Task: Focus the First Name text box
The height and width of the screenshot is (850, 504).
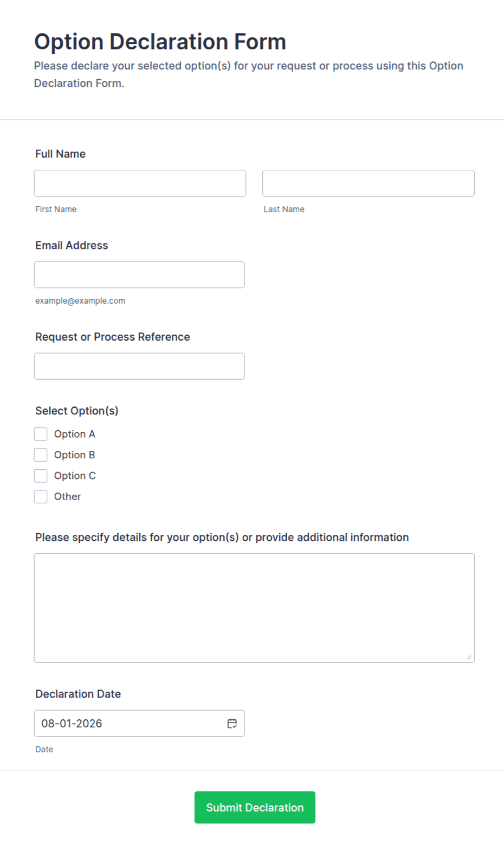Action: pos(140,183)
